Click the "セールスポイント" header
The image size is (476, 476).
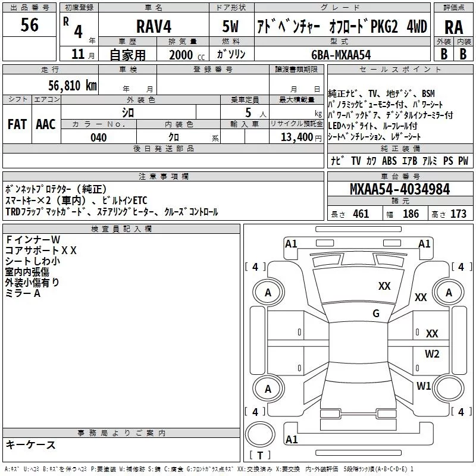tap(400, 69)
